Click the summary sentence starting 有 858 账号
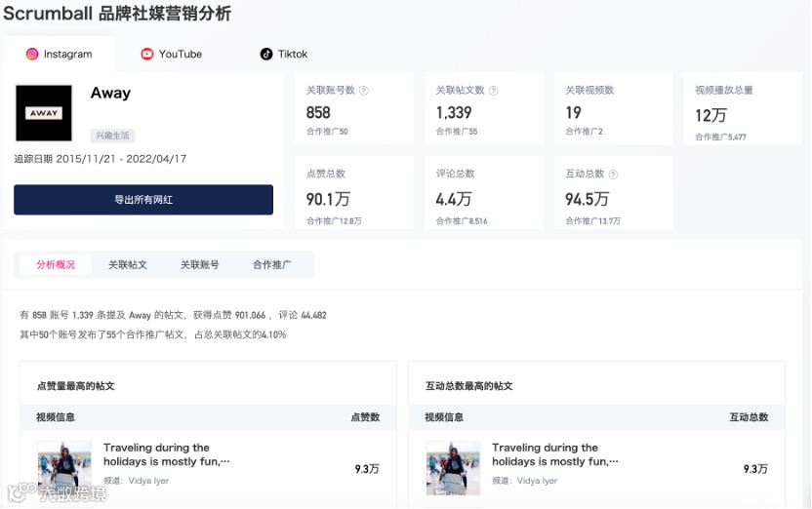 tap(173, 315)
